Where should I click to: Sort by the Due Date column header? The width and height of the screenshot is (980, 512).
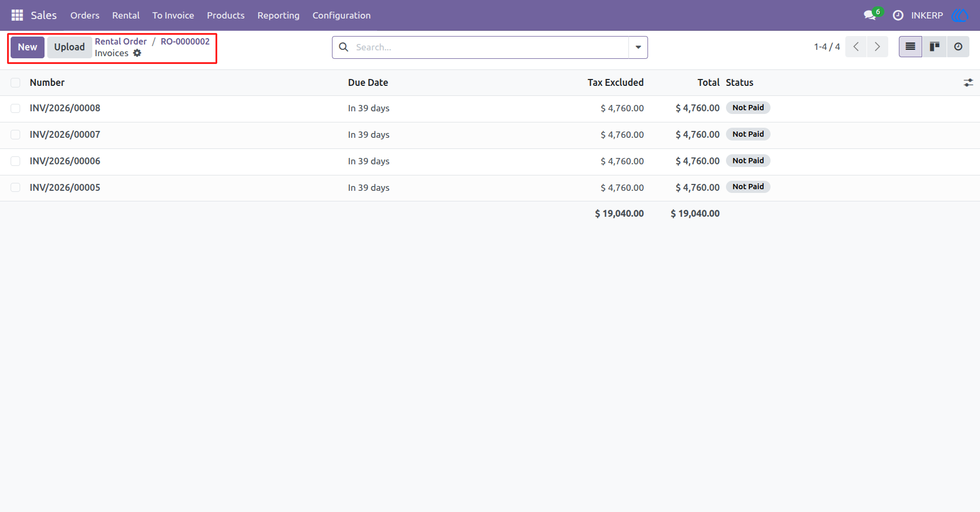(x=368, y=83)
